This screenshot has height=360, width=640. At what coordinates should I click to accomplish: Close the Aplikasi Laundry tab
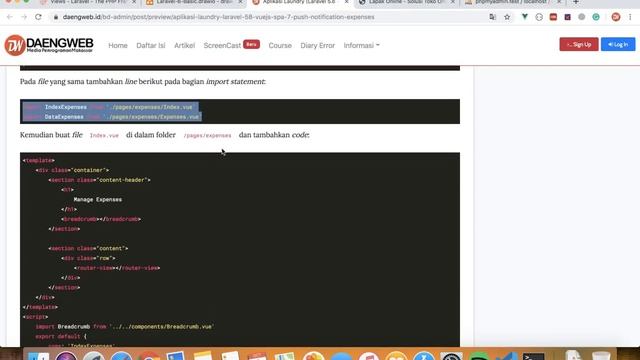coord(347,2)
